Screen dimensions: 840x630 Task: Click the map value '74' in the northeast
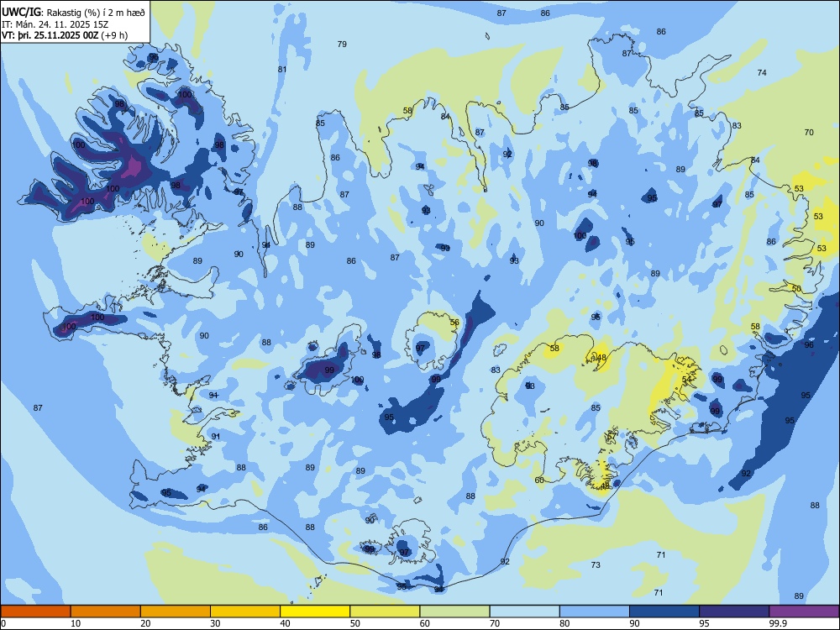click(762, 72)
